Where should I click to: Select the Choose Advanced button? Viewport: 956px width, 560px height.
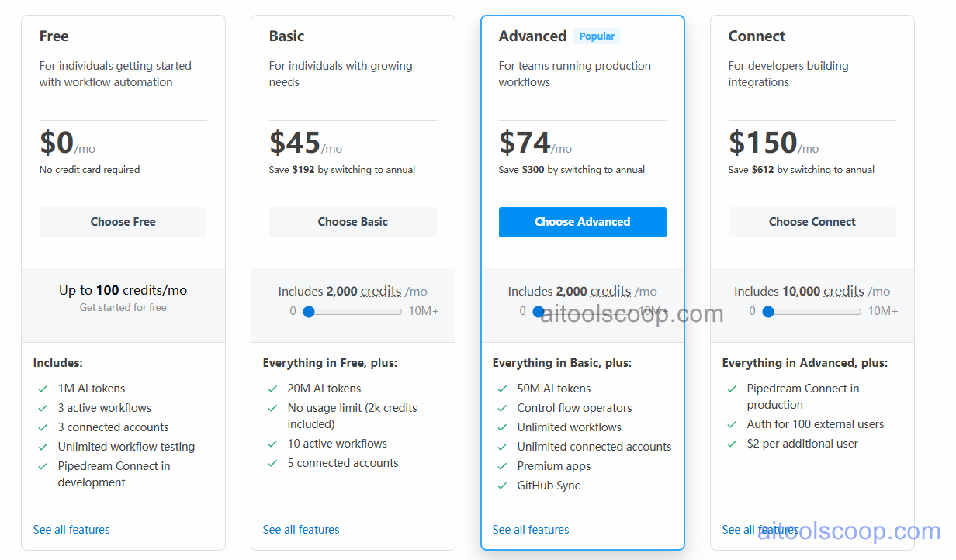pos(582,222)
